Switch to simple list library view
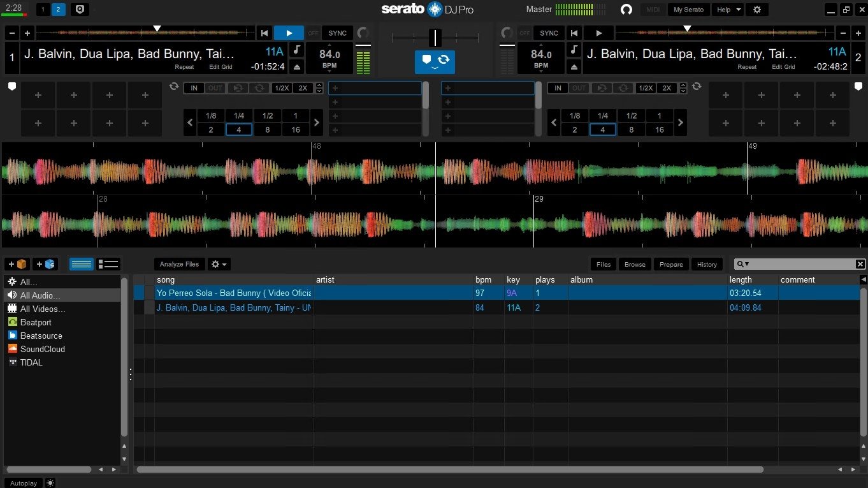 coord(81,264)
